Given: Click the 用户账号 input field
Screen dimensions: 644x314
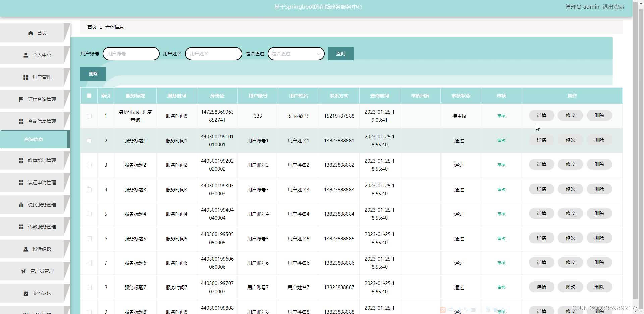Looking at the screenshot, I should tap(131, 54).
